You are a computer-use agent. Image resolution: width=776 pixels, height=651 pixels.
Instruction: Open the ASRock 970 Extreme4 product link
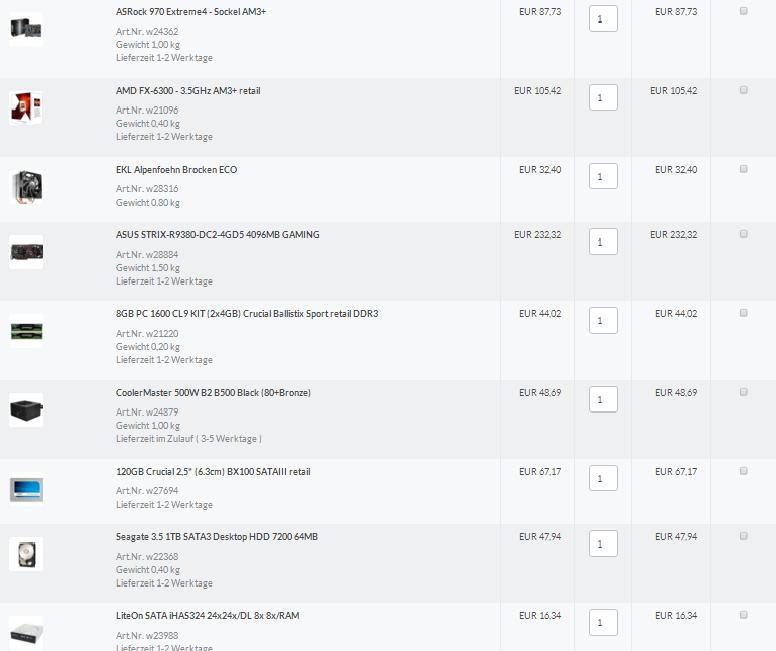(x=191, y=11)
